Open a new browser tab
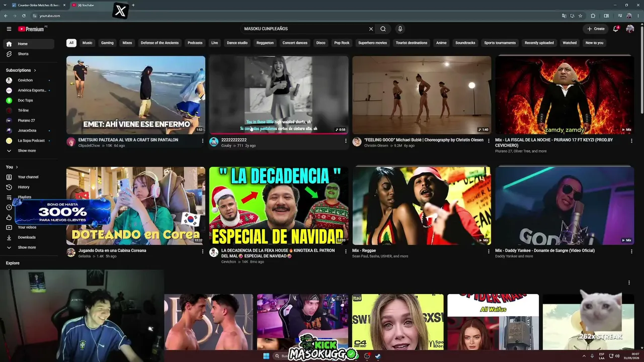The width and height of the screenshot is (644, 362). (x=133, y=5)
